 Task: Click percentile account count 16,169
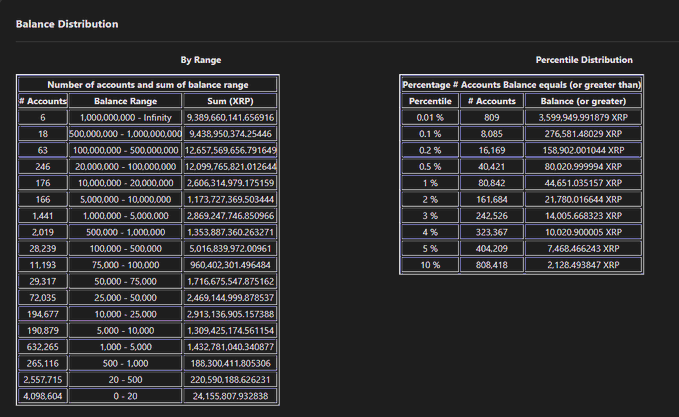tap(491, 150)
